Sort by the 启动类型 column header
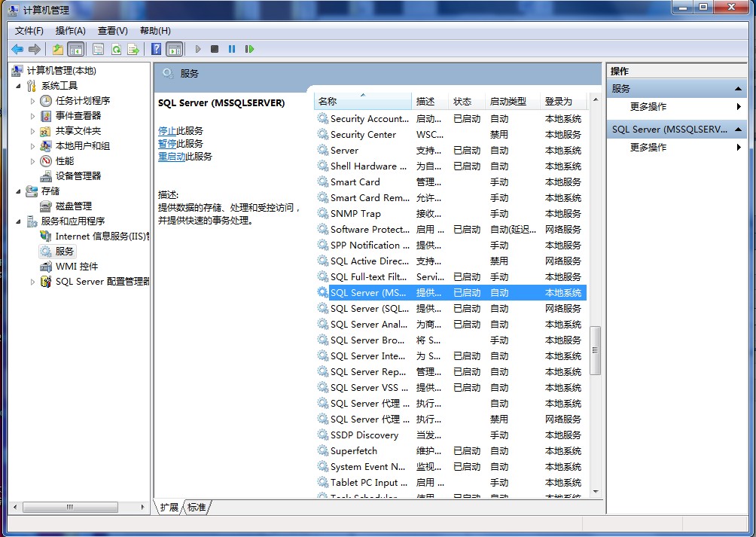This screenshot has height=537, width=756. (511, 101)
